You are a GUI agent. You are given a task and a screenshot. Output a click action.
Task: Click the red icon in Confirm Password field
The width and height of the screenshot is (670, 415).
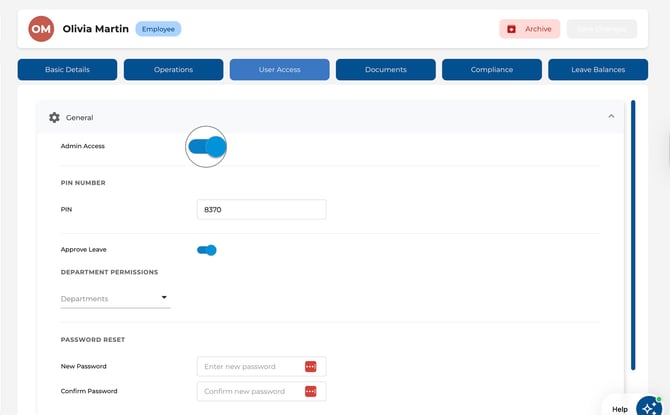pyautogui.click(x=310, y=391)
